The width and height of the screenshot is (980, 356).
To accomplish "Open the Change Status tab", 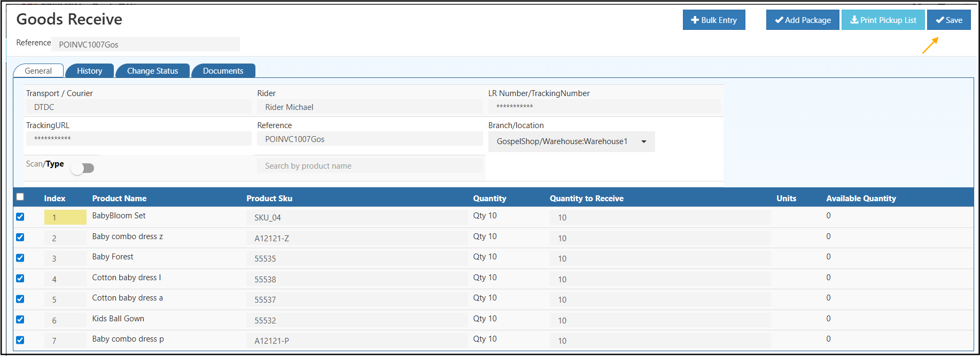I will [152, 71].
